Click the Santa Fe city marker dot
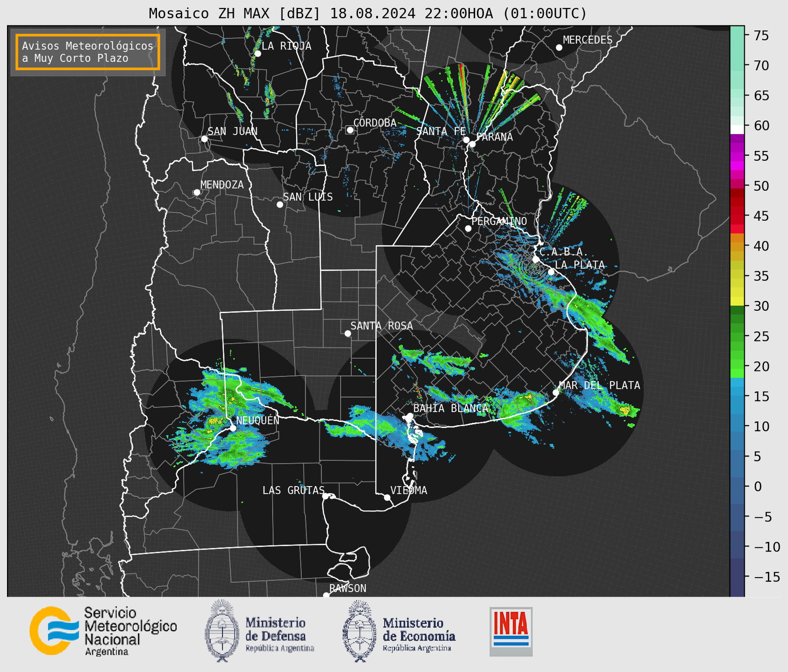Screen dimensions: 788x672 pos(466,140)
